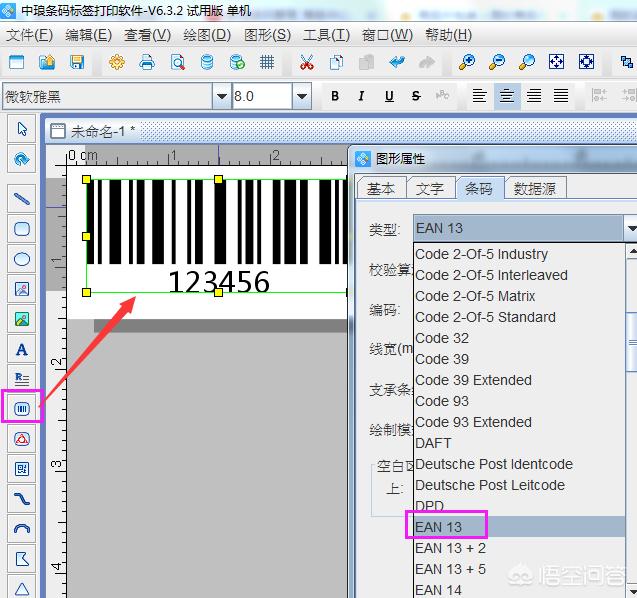Choose Deutsche Post Identcode option
This screenshot has height=598, width=637.
click(519, 464)
